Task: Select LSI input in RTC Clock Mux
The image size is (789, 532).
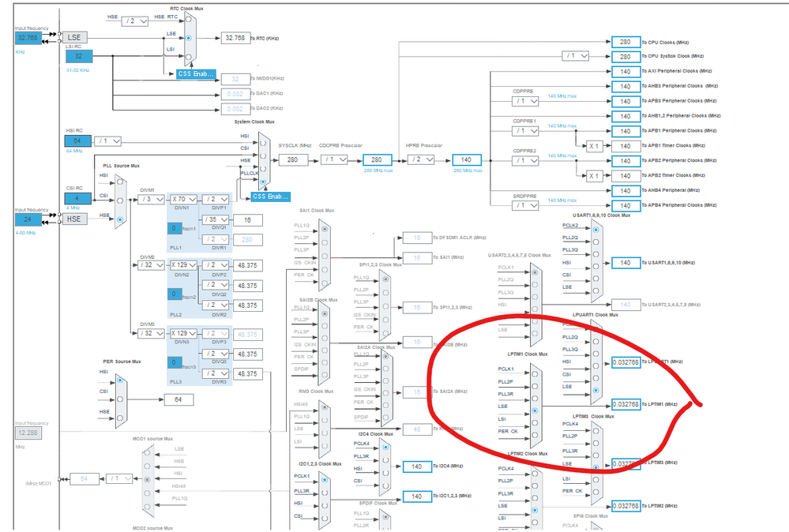Action: (x=189, y=57)
